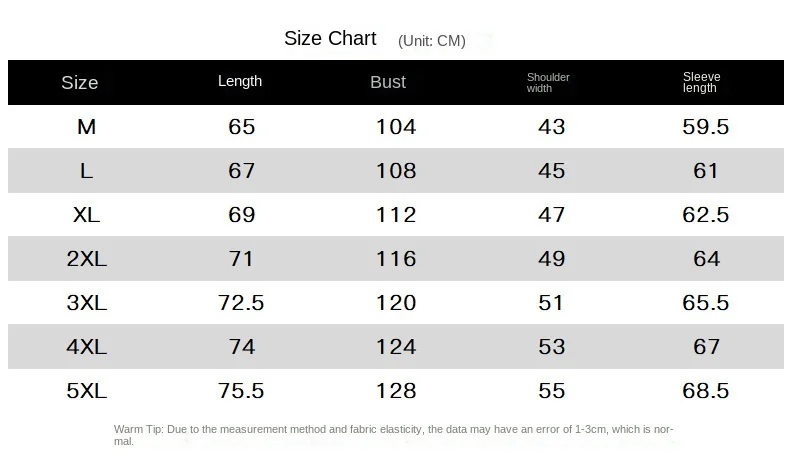Viewport: 790px width, 474px height.
Task: Select the XL size row label
Action: click(x=87, y=215)
